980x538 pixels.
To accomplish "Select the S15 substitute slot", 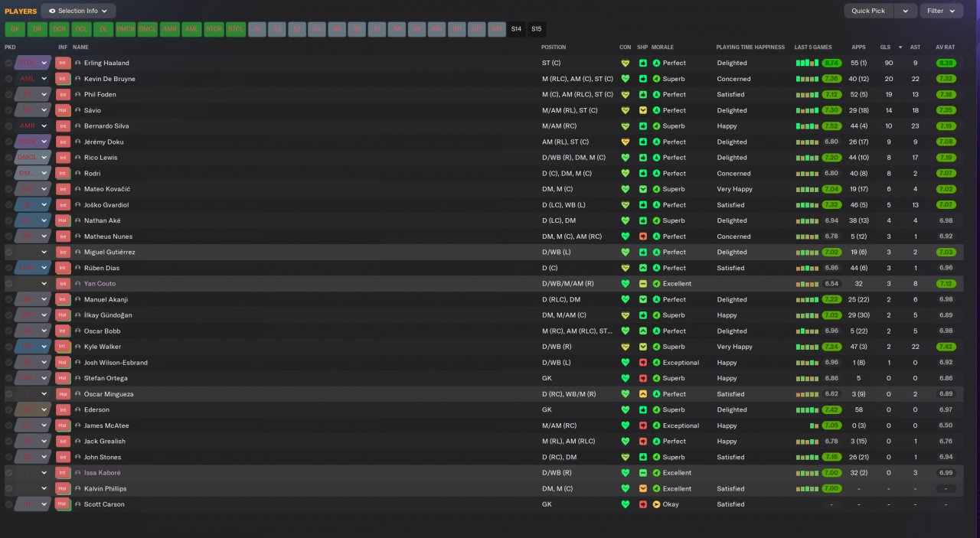I will [x=536, y=29].
